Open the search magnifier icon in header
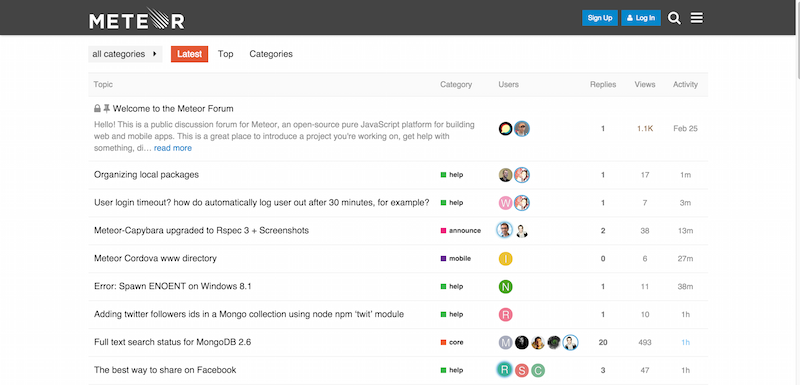The image size is (800, 385). coord(674,18)
